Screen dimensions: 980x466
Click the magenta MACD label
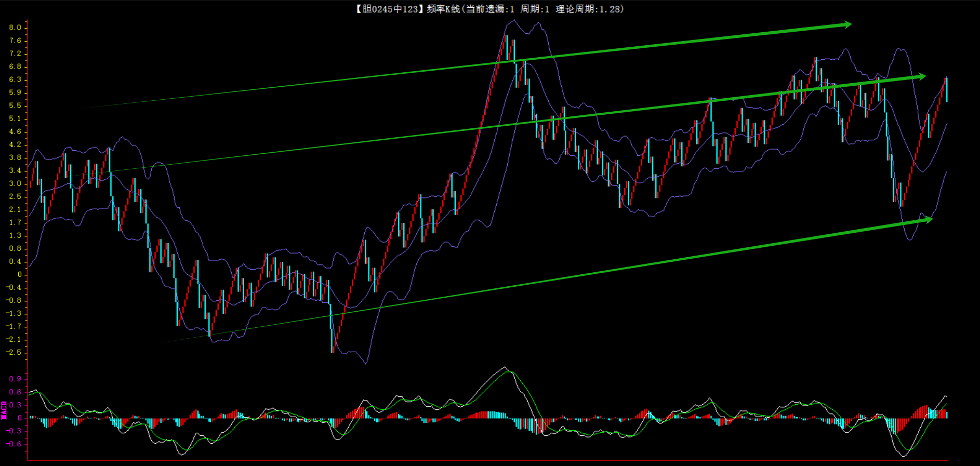click(x=4, y=410)
